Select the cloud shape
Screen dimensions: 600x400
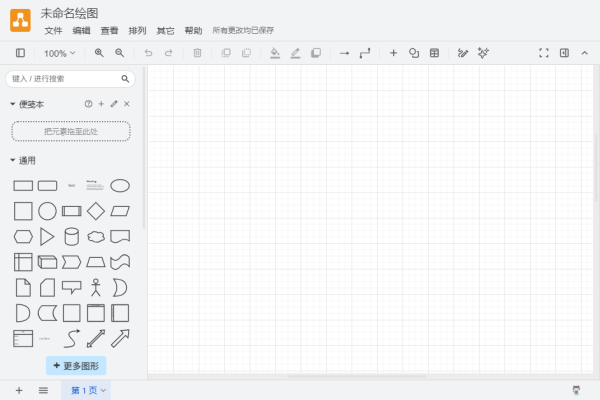pyautogui.click(x=96, y=237)
